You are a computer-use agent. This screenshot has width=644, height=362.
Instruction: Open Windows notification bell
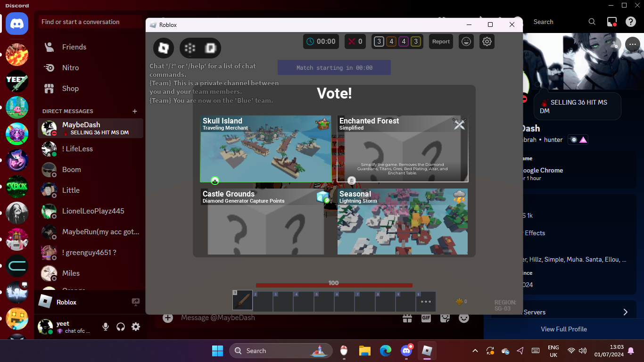[631, 351]
